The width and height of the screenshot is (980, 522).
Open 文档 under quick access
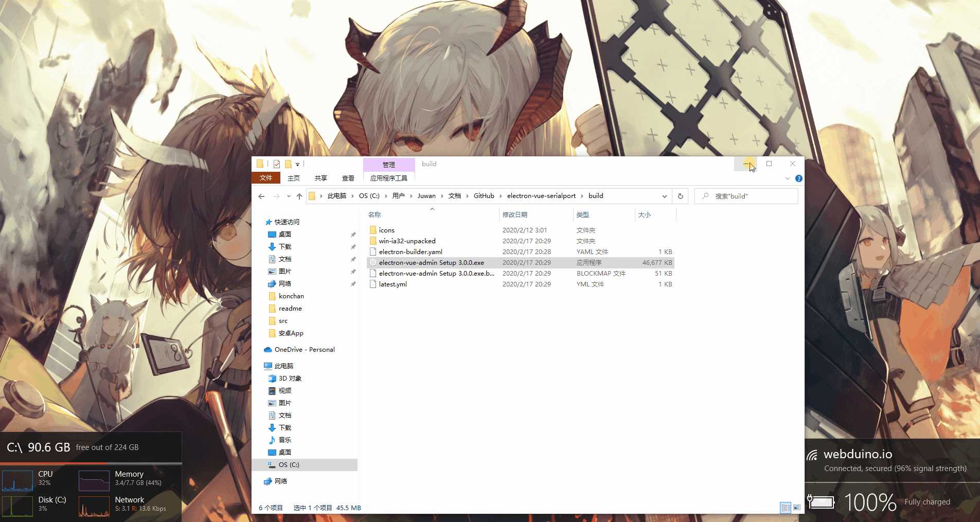coord(285,259)
